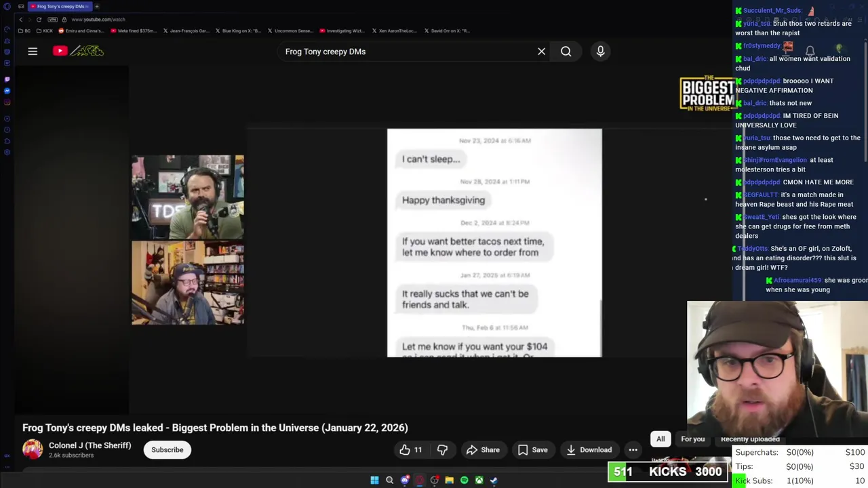Reload the page in the browser
The width and height of the screenshot is (868, 488).
39,20
